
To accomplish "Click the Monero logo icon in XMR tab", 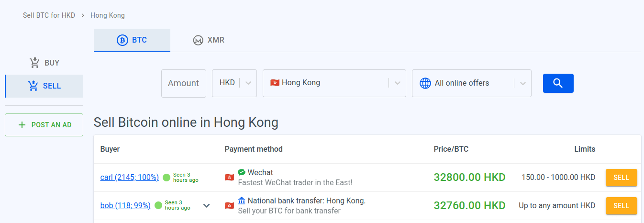I will [x=198, y=40].
